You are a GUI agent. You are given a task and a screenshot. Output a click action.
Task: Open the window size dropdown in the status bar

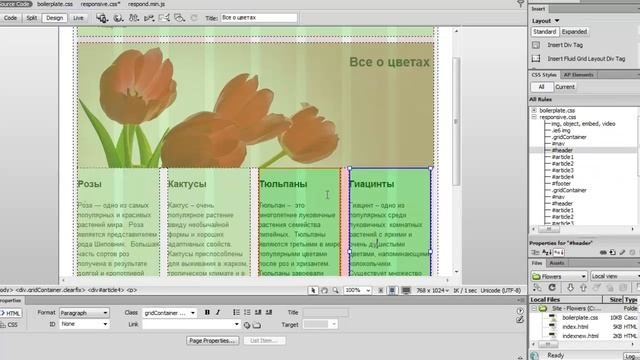tap(433, 290)
